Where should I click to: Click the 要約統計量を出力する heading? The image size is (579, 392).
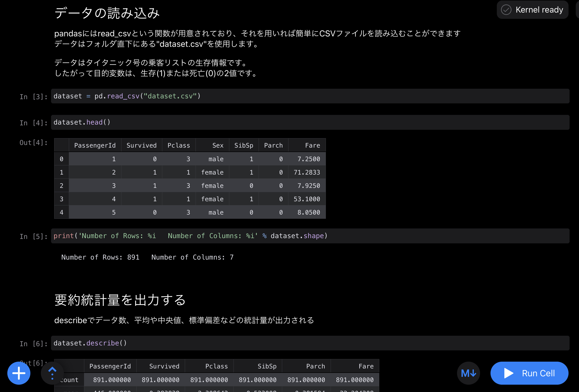click(x=120, y=300)
